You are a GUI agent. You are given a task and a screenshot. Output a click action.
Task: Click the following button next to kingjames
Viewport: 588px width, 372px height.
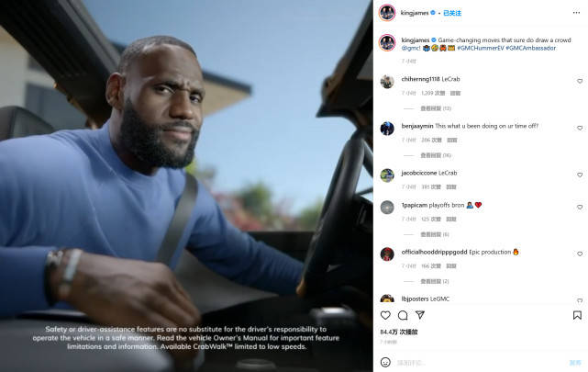pos(452,13)
